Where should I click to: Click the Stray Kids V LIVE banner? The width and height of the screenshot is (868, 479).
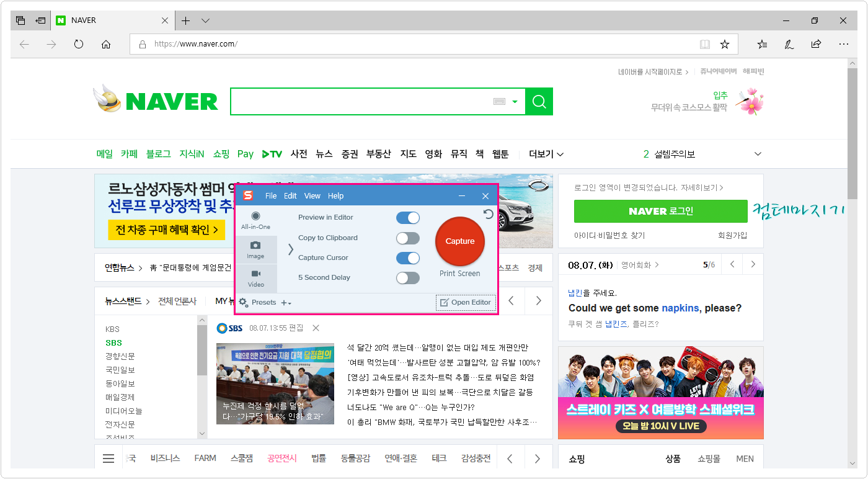661,393
